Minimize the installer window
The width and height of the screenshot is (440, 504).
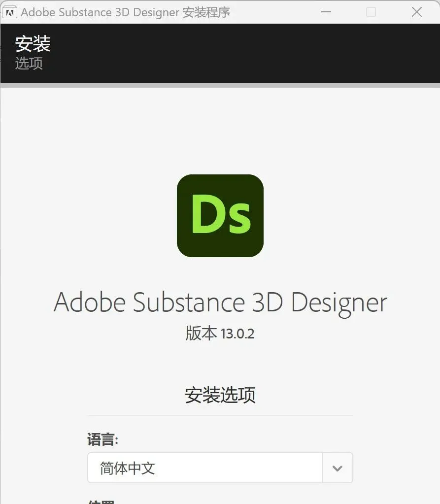point(326,12)
